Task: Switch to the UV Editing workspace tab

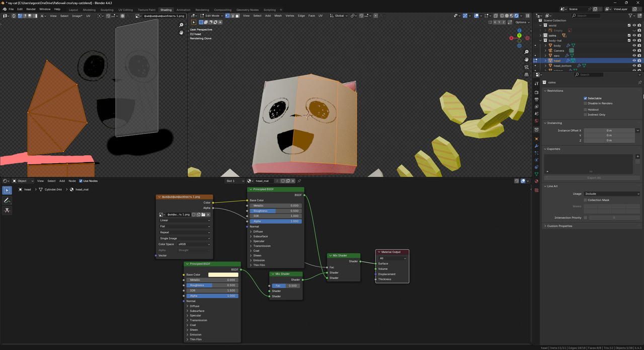Action: [x=126, y=10]
